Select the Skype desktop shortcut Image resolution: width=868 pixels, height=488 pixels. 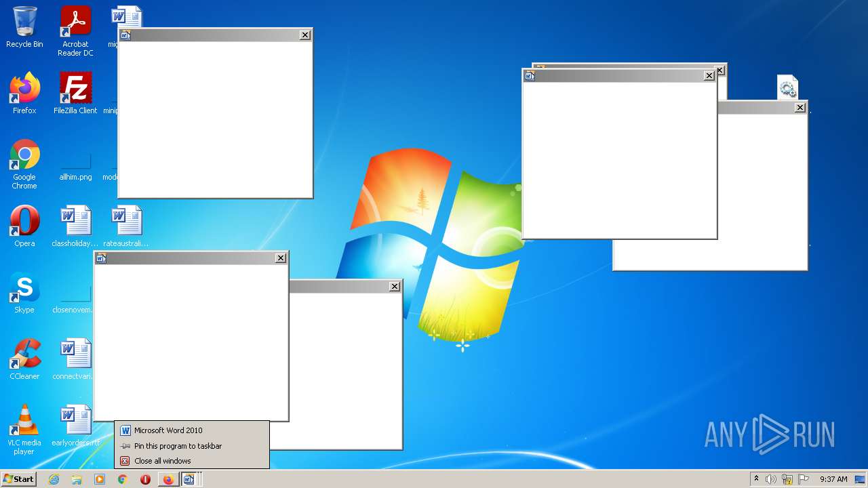click(24, 293)
